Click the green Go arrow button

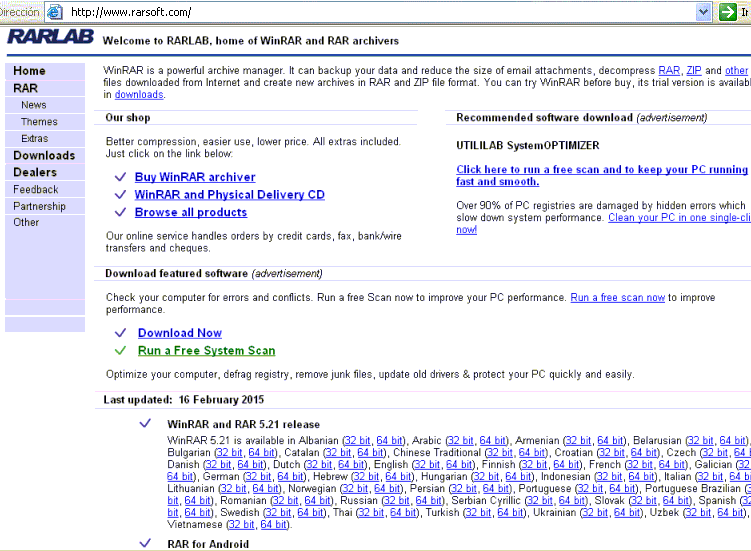pos(727,11)
